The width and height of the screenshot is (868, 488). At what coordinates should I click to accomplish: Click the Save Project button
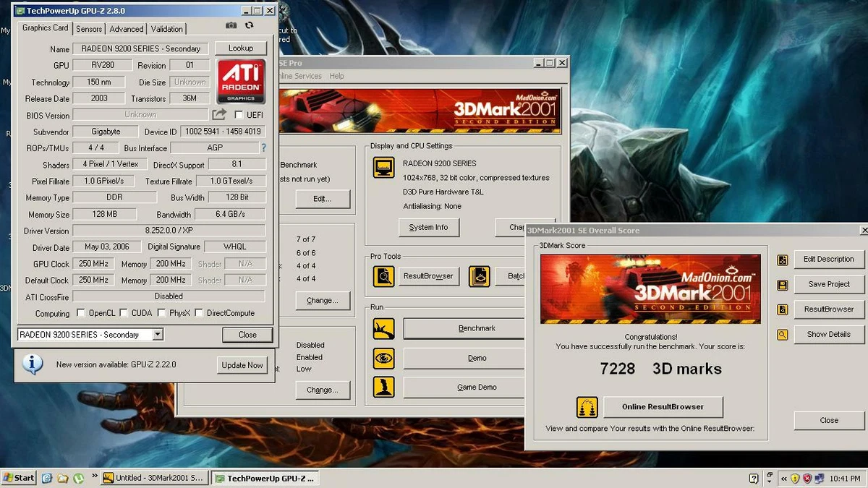tap(829, 284)
